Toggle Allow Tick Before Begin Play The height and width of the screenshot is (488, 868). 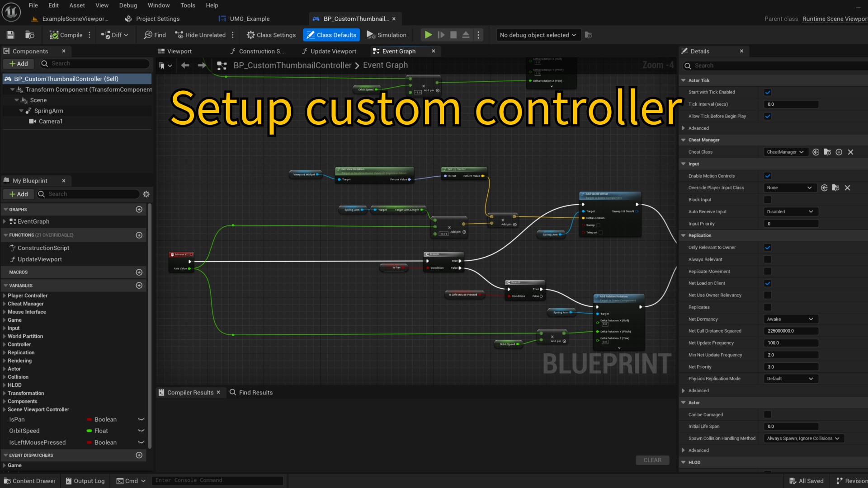point(768,116)
